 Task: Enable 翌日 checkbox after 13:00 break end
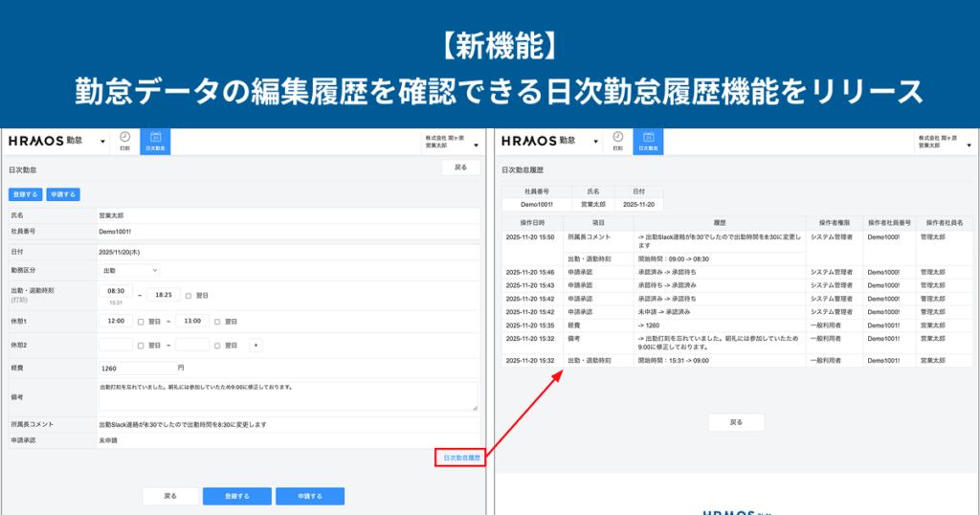click(x=217, y=322)
